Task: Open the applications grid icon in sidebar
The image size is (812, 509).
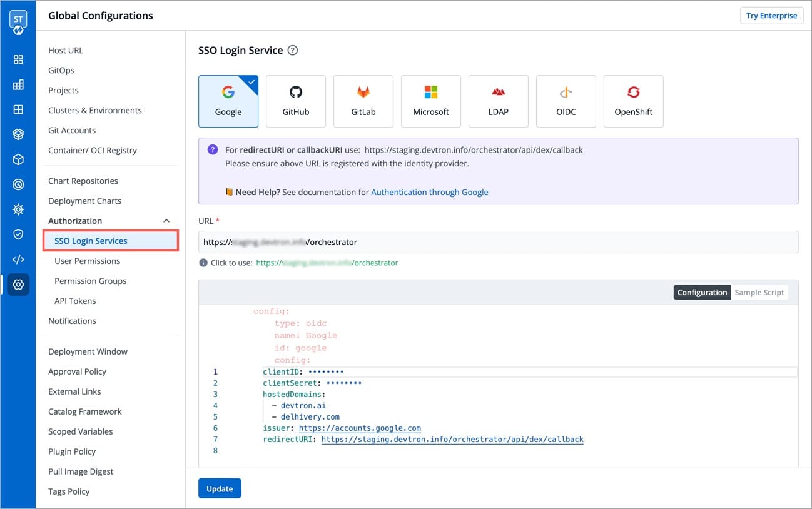Action: coord(18,59)
